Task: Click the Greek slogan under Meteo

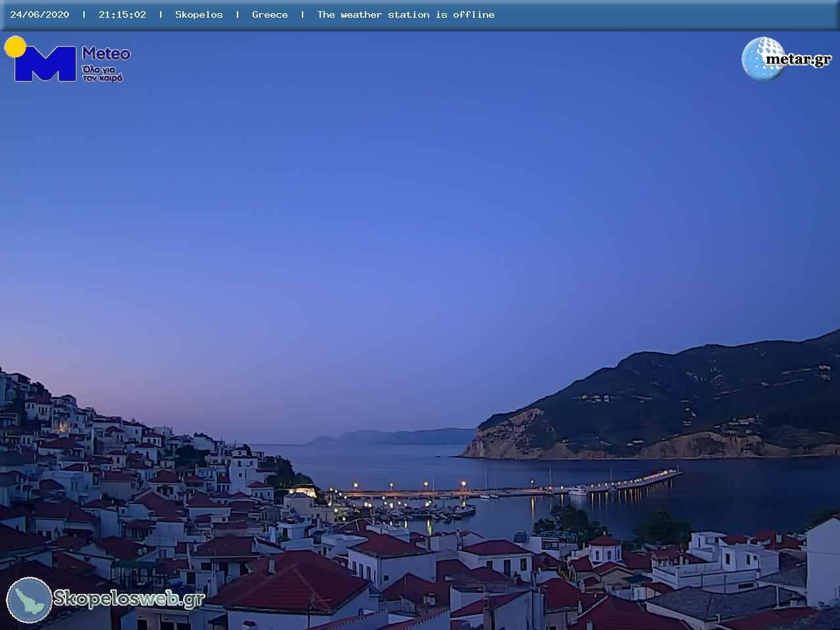Action: [x=102, y=73]
